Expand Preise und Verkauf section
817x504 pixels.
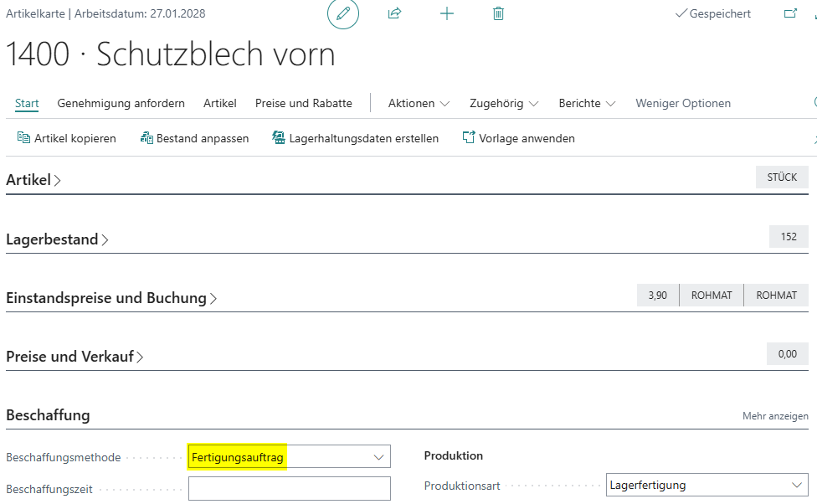tap(75, 357)
